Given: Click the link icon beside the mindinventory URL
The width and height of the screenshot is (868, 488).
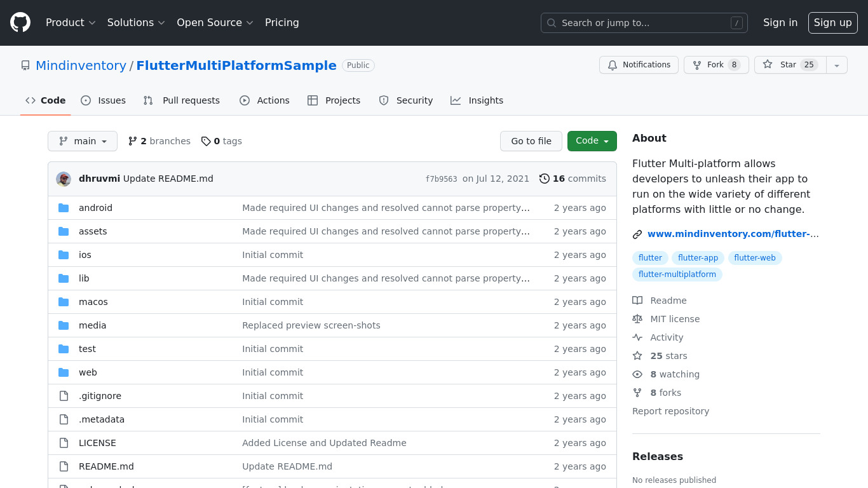Looking at the screenshot, I should (637, 234).
